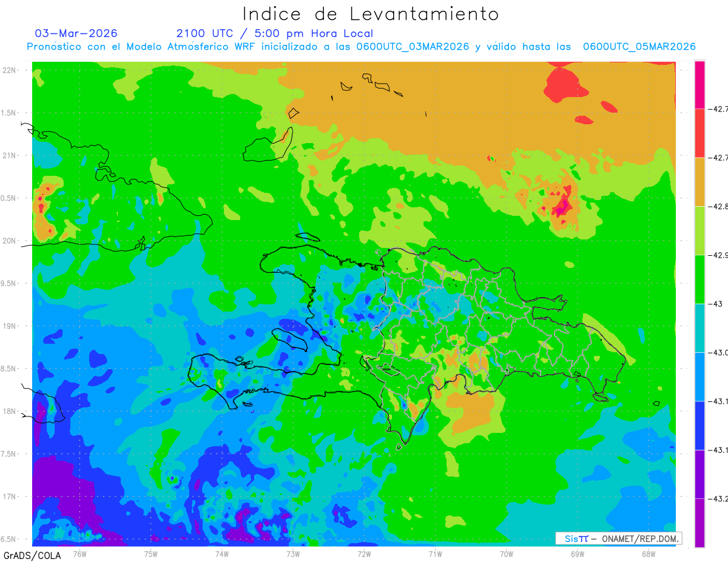Screen dimensions: 728x562
Task: Select the dark blue color bar segment
Action: pos(700,425)
